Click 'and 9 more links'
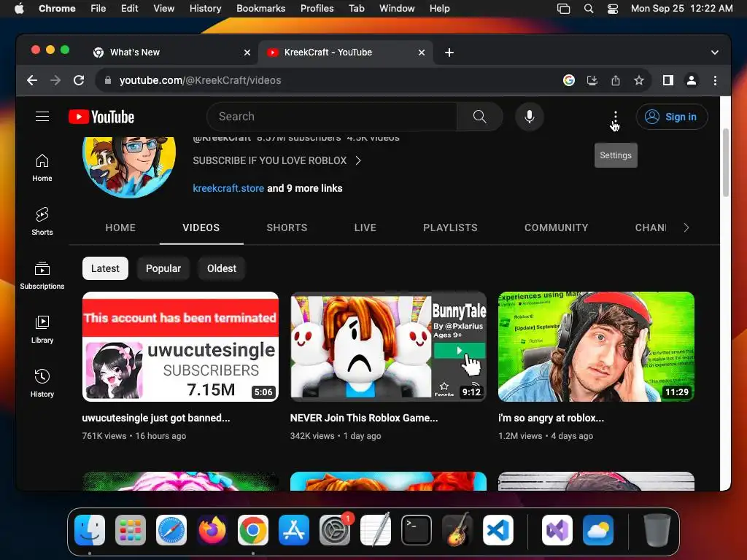The width and height of the screenshot is (747, 560). point(304,188)
